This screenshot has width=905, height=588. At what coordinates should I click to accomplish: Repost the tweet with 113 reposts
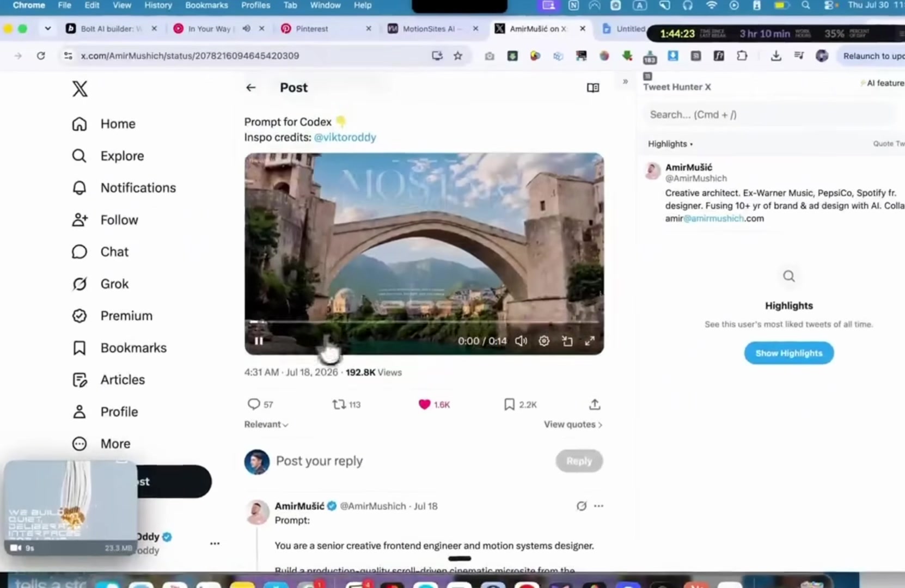tap(346, 405)
